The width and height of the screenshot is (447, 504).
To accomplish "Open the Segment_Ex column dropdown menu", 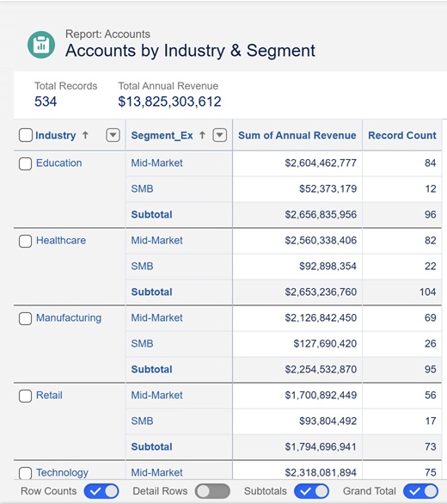I will click(x=220, y=135).
